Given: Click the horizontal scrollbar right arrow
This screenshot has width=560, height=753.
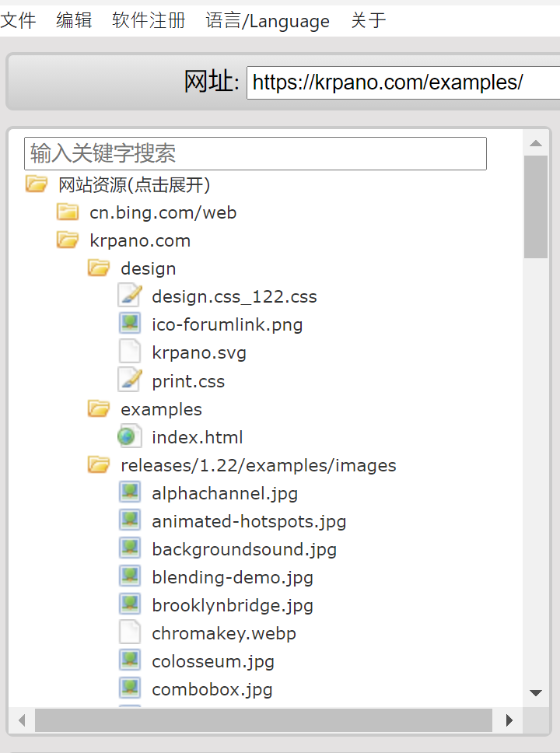Looking at the screenshot, I should point(509,720).
